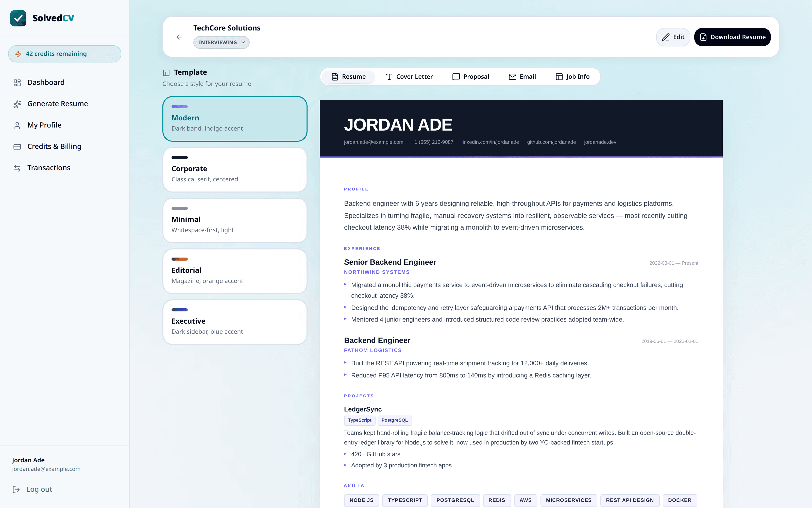This screenshot has width=812, height=508.
Task: Click the Generate Resume sparkle icon
Action: point(17,104)
